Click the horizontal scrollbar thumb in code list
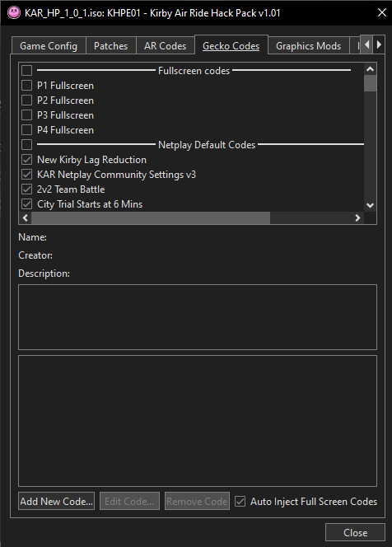 151,217
